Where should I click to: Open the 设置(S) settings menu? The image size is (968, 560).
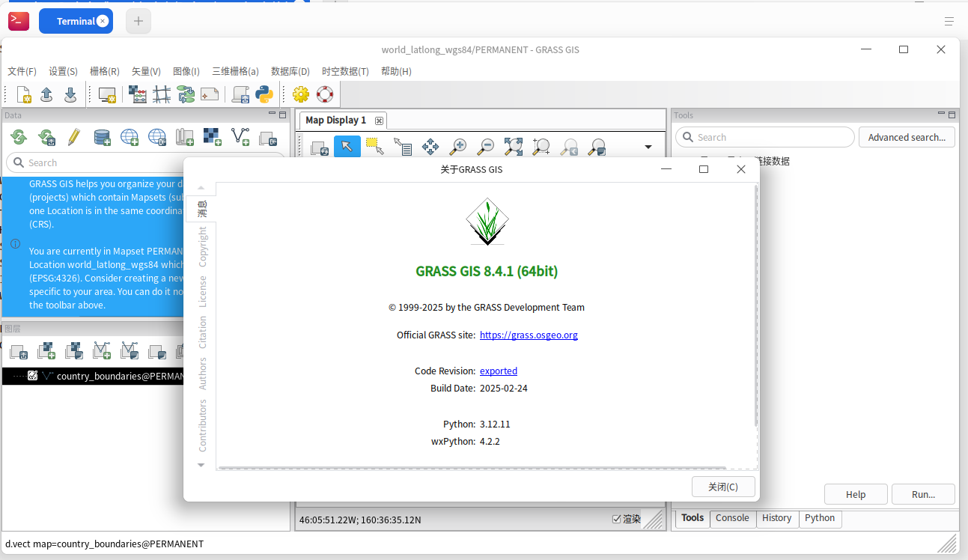tap(63, 71)
